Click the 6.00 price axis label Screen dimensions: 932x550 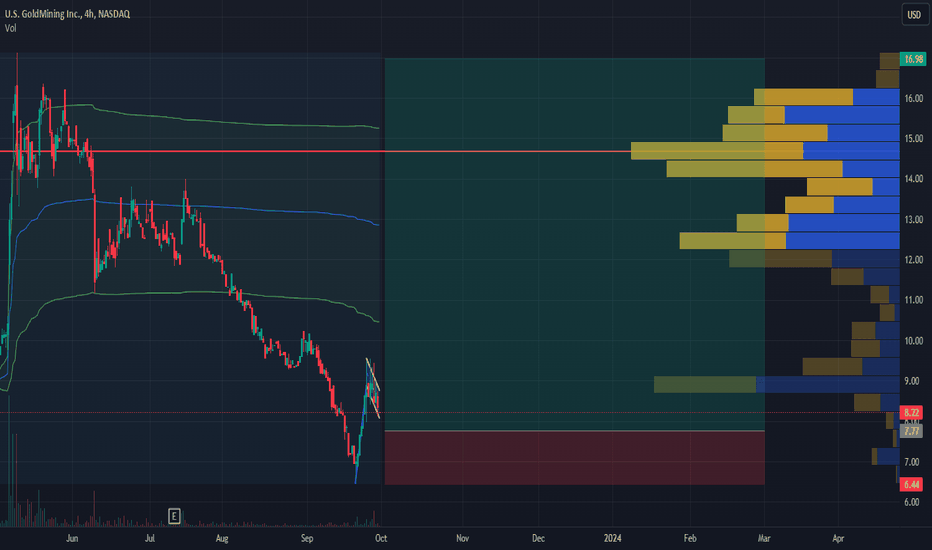tap(912, 502)
